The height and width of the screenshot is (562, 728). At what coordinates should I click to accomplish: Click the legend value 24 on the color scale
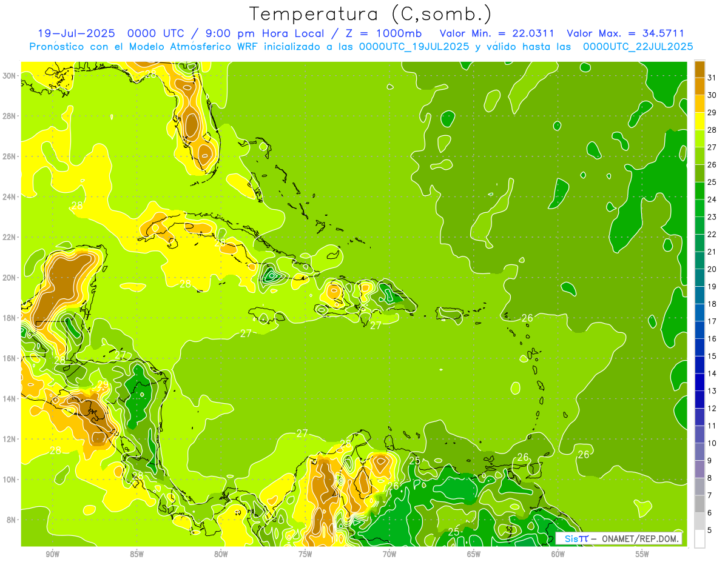pos(712,199)
